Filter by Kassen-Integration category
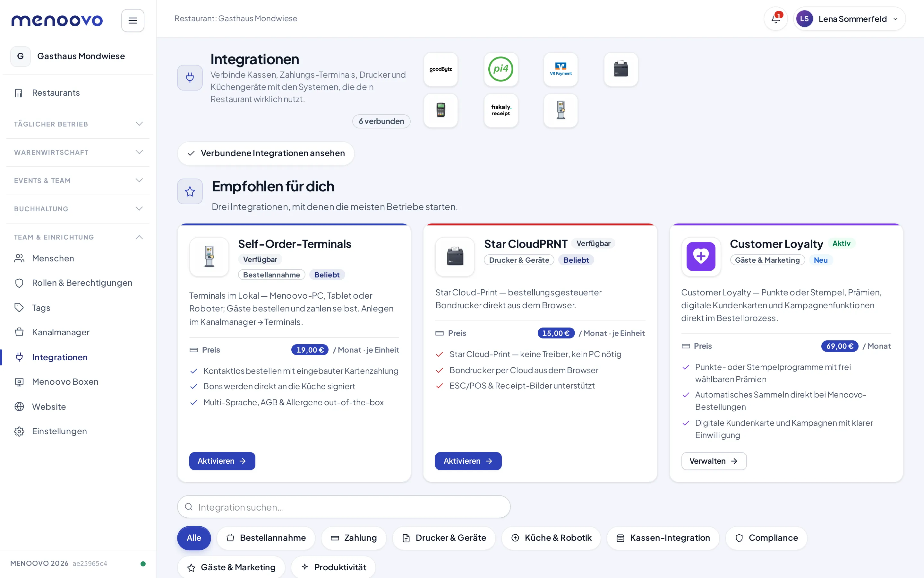 [663, 538]
